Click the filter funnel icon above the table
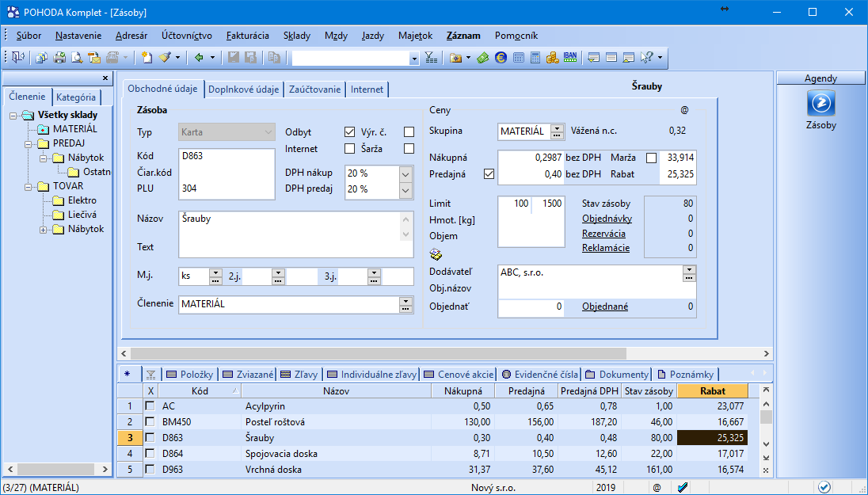 (x=150, y=375)
